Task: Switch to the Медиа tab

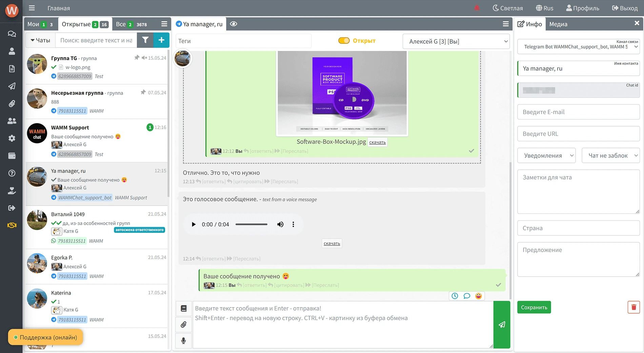Action: [x=558, y=24]
